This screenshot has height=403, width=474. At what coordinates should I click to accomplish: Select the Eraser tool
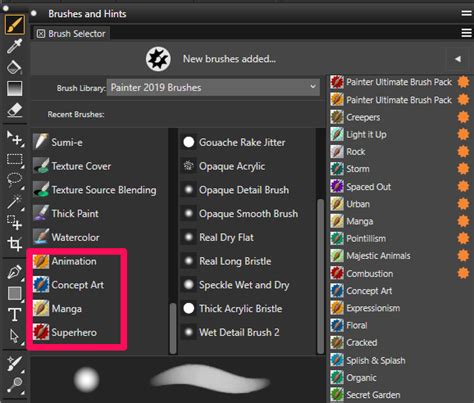[15, 110]
